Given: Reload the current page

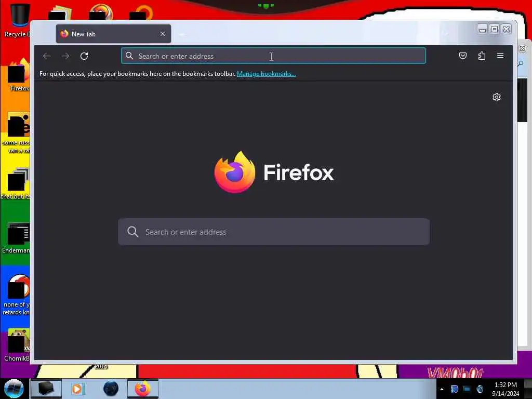Looking at the screenshot, I should pyautogui.click(x=84, y=56).
